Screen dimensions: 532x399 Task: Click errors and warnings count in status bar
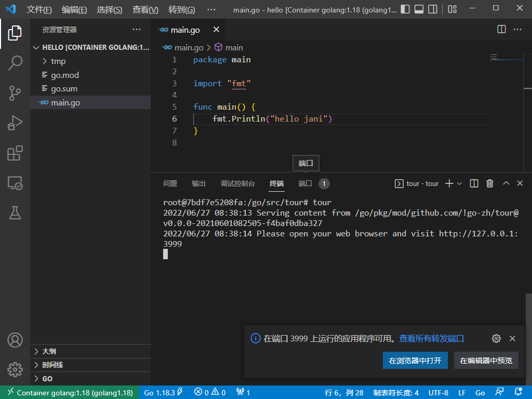click(x=210, y=393)
